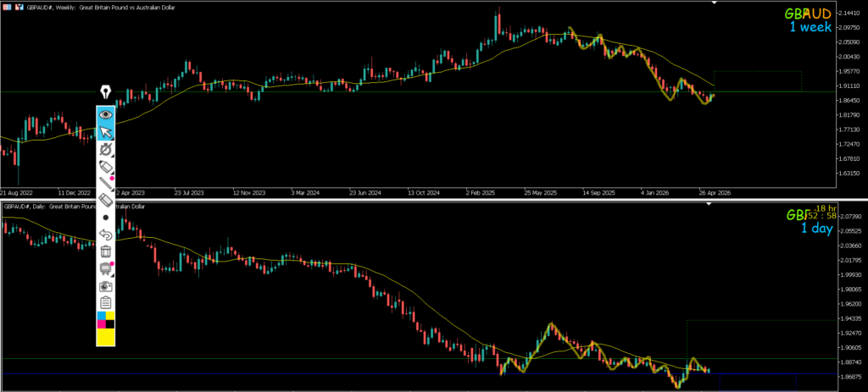Viewport: 868px width, 392px height.
Task: Click the pen nib icon above the toolbar
Action: coord(106,91)
